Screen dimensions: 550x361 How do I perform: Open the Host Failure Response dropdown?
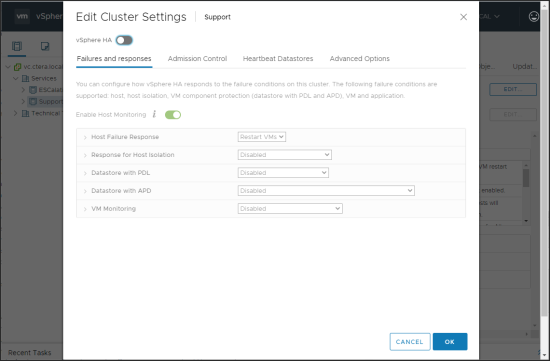click(262, 137)
